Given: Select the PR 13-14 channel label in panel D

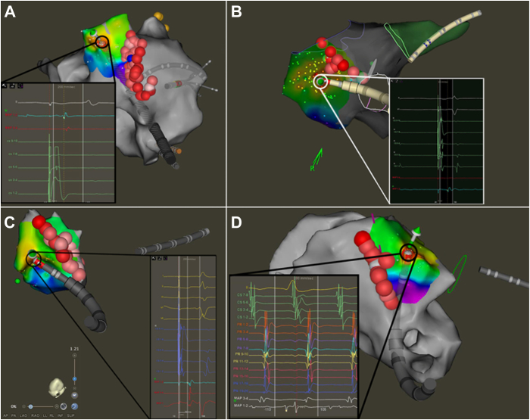Looking at the screenshot, I should point(241,369).
